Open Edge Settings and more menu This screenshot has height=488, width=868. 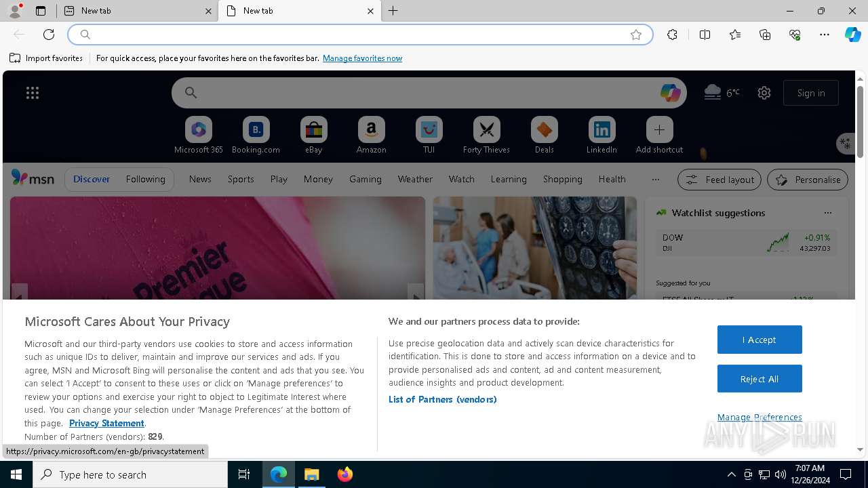[x=825, y=35]
